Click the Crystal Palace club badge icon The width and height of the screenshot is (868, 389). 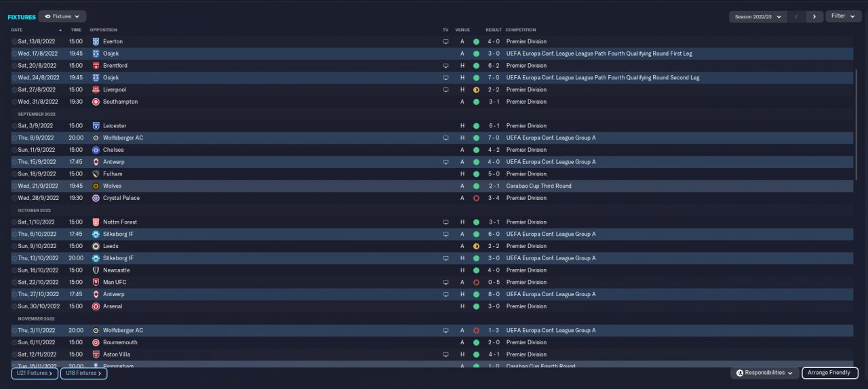(96, 198)
